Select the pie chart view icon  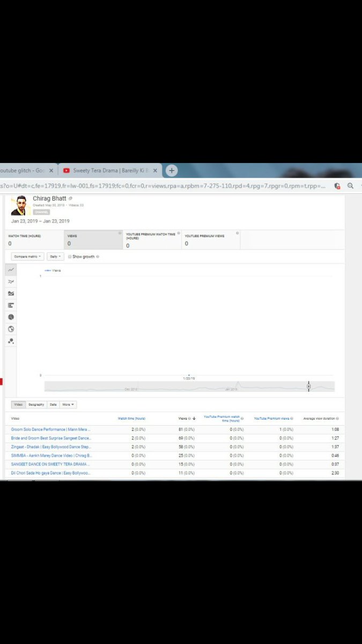pyautogui.click(x=11, y=317)
